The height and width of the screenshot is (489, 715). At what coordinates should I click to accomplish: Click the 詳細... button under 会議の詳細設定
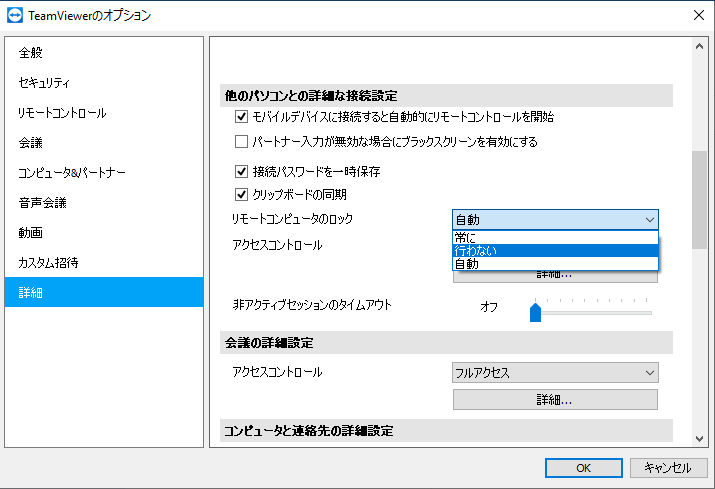click(555, 400)
